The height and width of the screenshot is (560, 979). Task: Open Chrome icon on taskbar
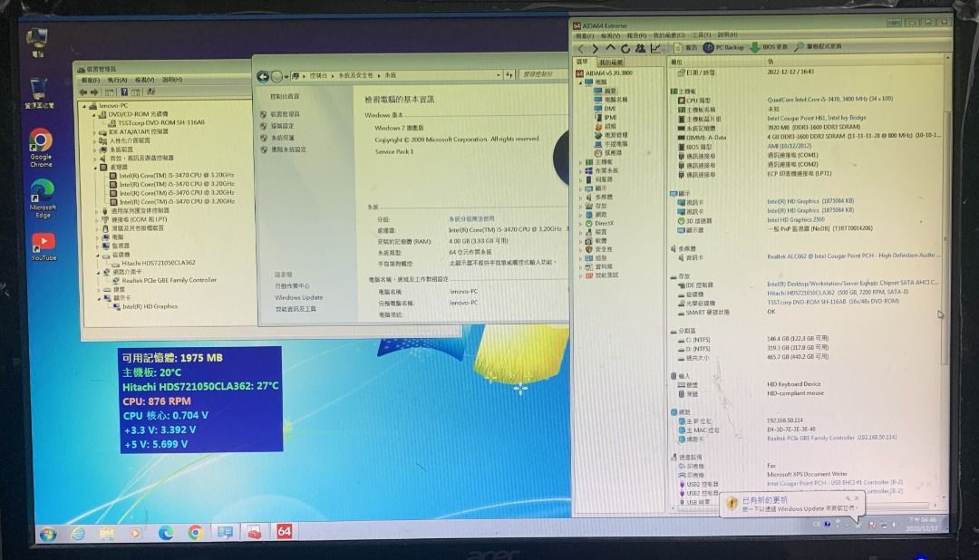click(x=195, y=533)
